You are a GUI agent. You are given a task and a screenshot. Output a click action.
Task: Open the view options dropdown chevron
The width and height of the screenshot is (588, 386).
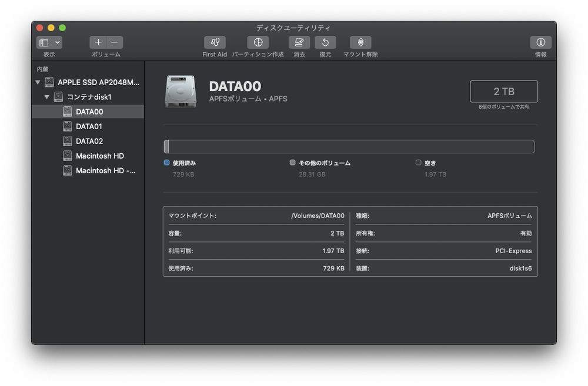click(58, 42)
